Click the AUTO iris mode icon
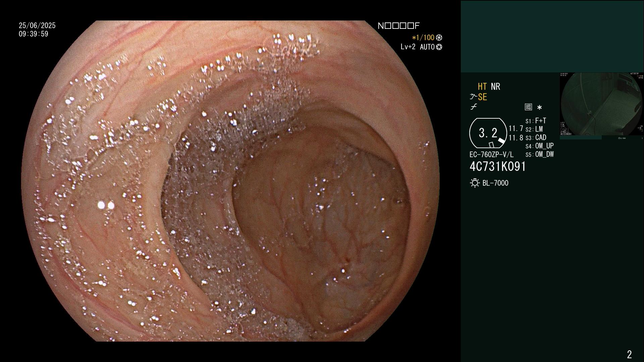This screenshot has height=362, width=644. point(439,47)
